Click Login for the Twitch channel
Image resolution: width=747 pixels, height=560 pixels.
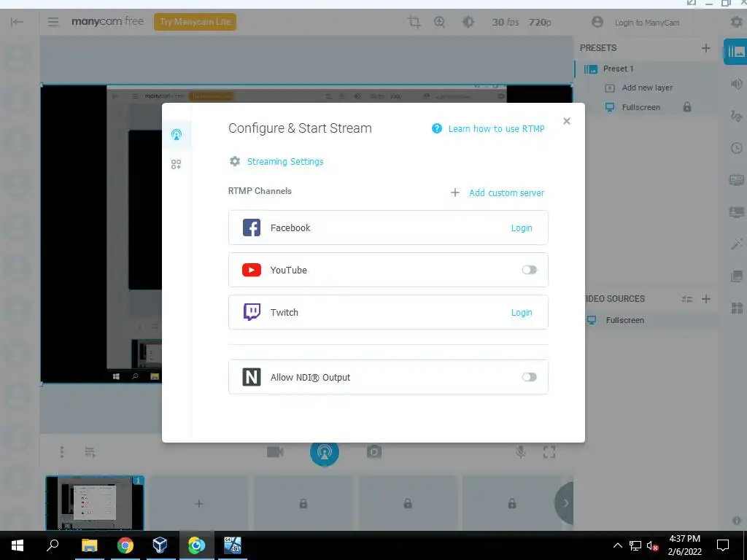(x=521, y=312)
